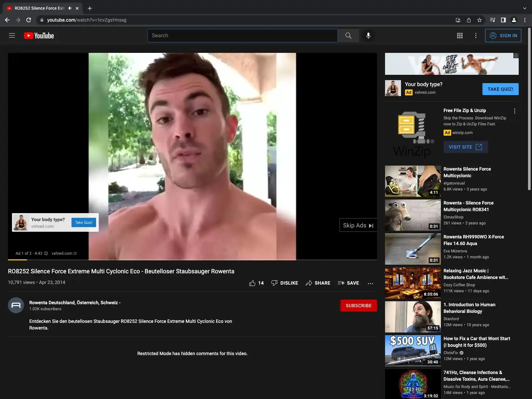Open the $500 SUV video thumbnail
532x399 pixels.
click(x=413, y=351)
